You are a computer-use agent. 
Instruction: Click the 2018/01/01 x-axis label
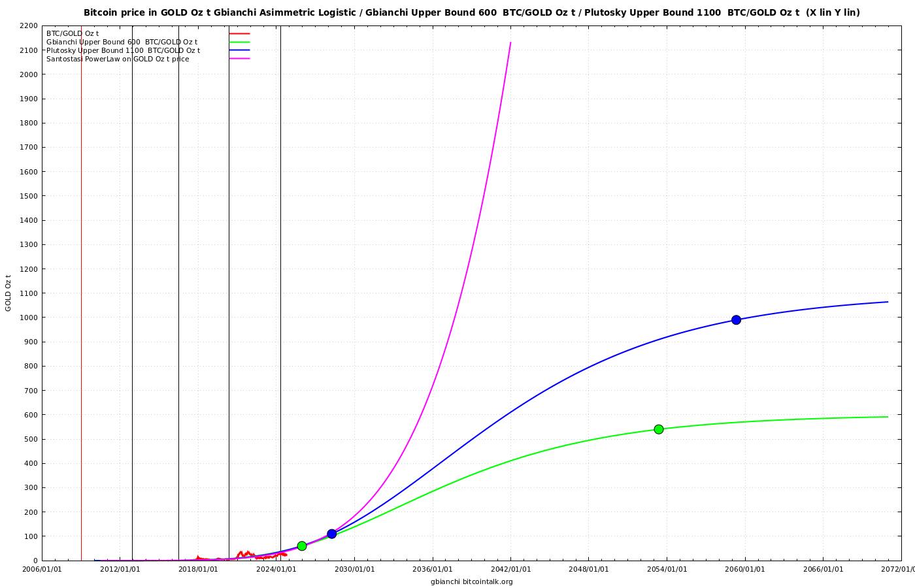(199, 569)
